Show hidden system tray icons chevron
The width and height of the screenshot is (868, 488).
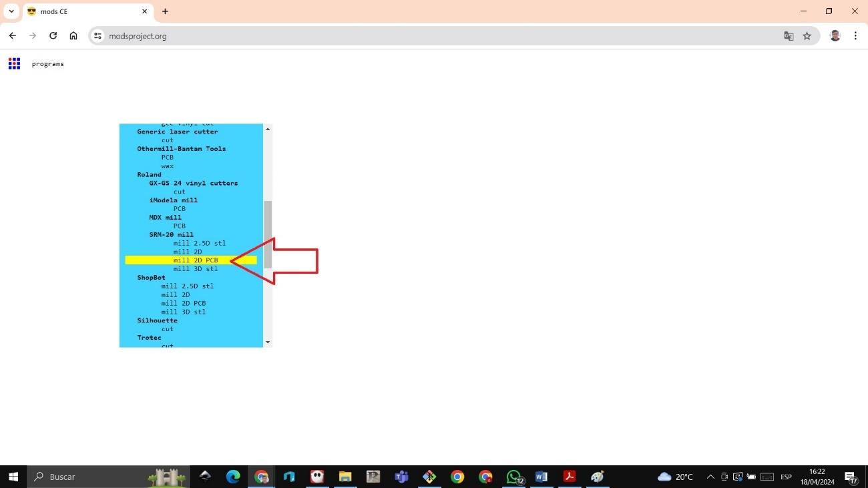[710, 477]
